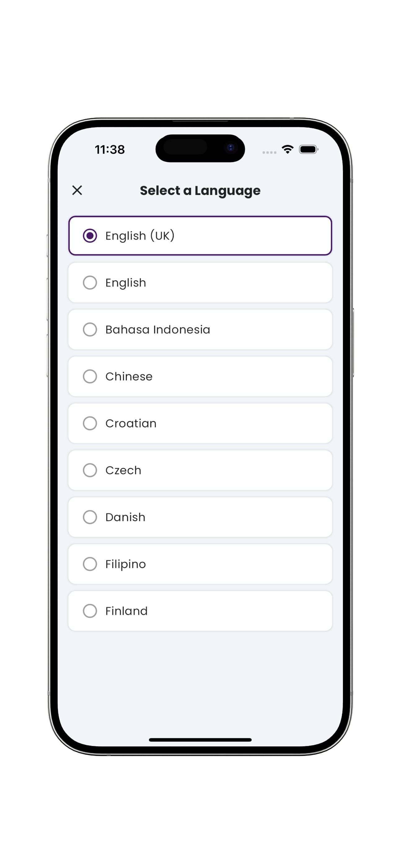
Task: Tap the battery indicator icon
Action: coord(309,149)
